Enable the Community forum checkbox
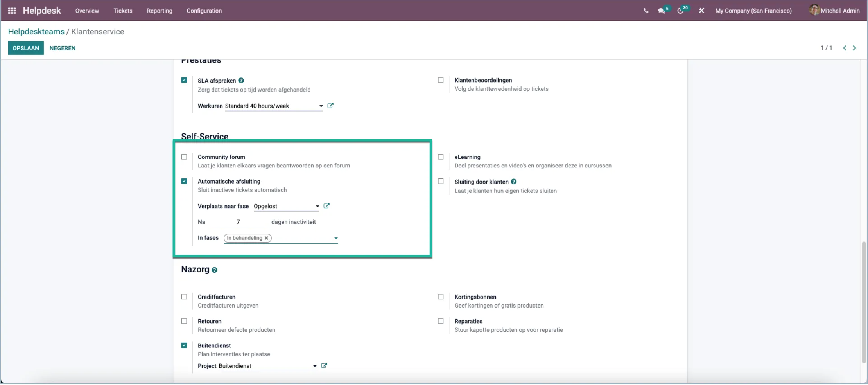This screenshot has height=385, width=868. click(184, 157)
